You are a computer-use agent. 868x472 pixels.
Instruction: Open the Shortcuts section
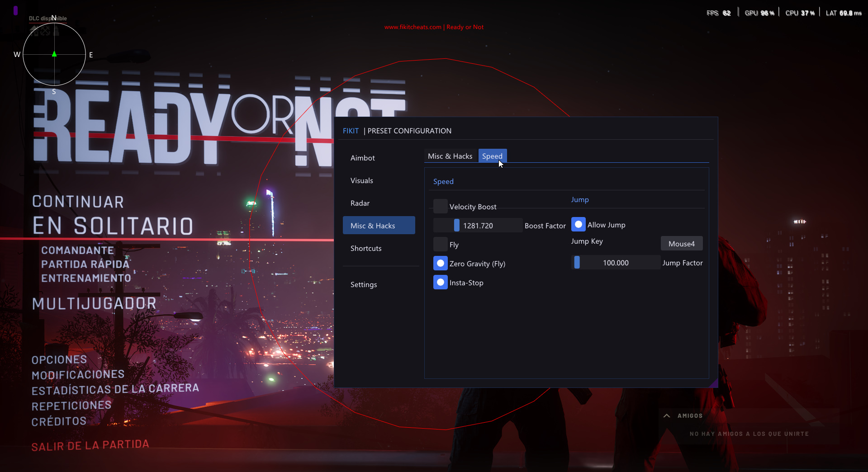(365, 248)
